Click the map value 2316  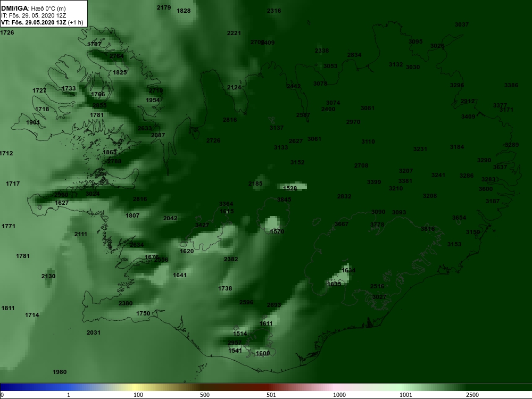pyautogui.click(x=274, y=11)
